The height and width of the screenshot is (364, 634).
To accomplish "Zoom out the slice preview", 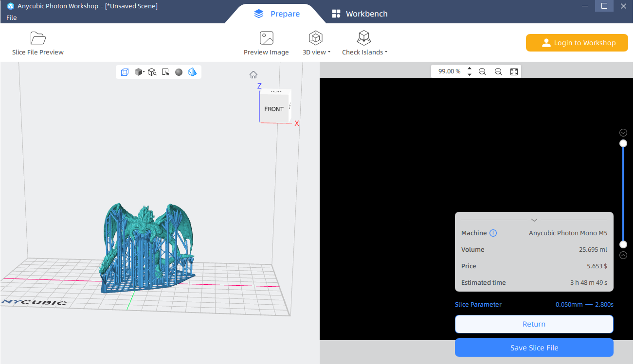I will tap(482, 71).
